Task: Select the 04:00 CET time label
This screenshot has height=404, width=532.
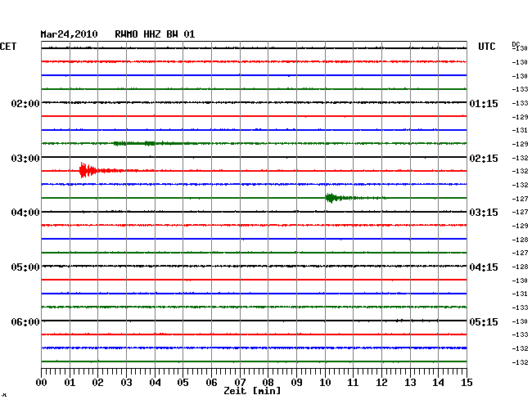Action: tap(25, 213)
